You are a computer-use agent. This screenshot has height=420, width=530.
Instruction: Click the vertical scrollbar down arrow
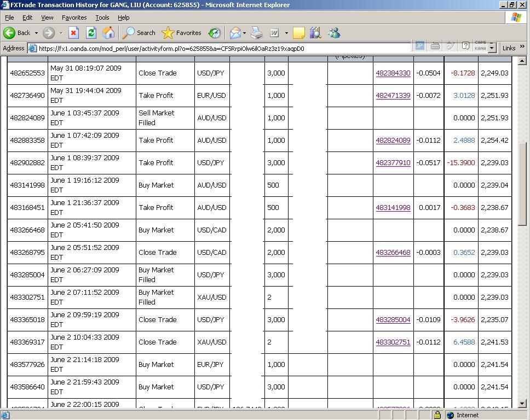tap(522, 404)
